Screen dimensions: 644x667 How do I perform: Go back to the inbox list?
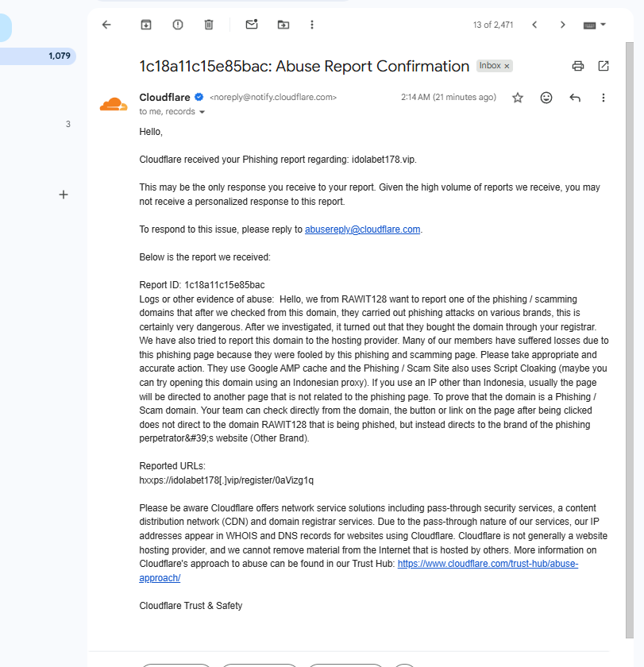pos(106,25)
